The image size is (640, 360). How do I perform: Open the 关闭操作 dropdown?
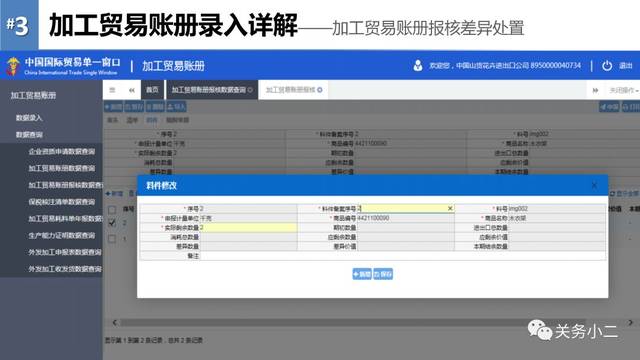click(624, 90)
